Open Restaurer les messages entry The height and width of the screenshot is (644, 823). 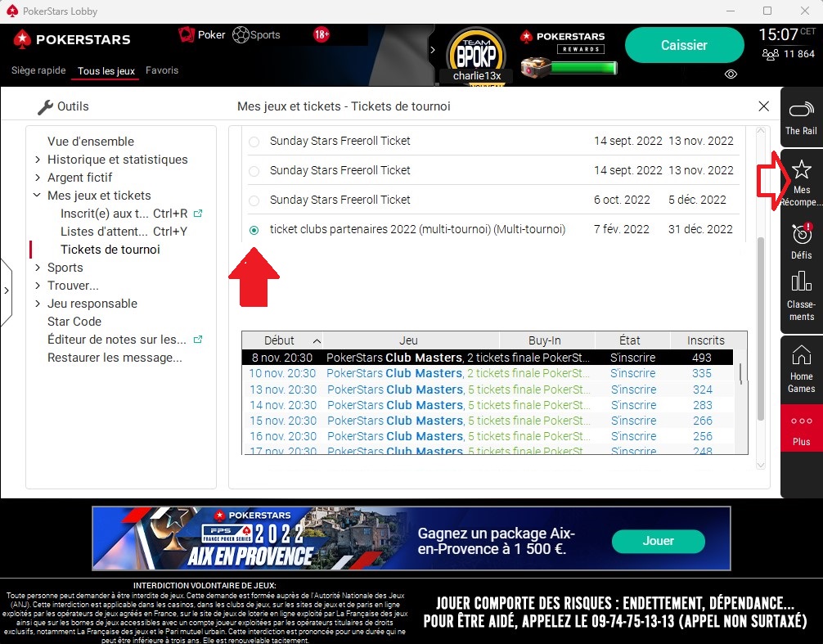coord(115,358)
